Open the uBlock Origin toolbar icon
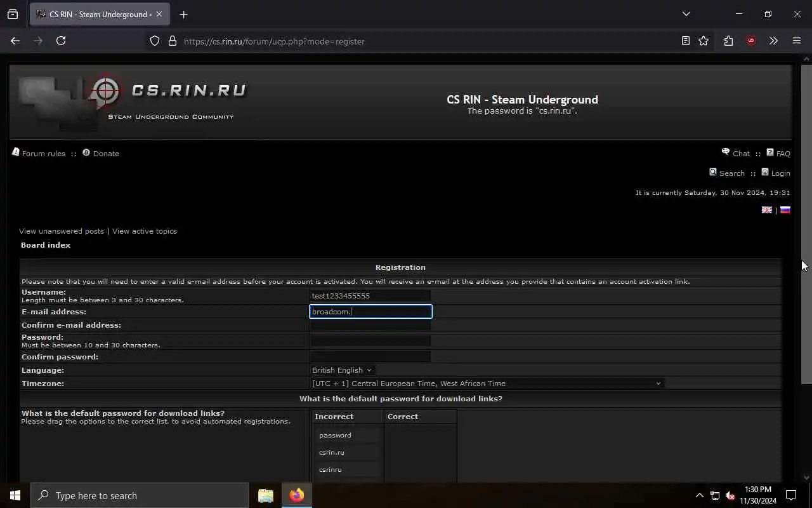Image resolution: width=812 pixels, height=508 pixels. (751, 41)
